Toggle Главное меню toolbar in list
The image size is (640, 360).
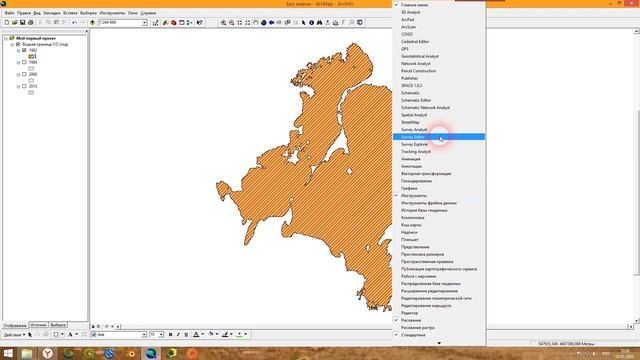439,5
